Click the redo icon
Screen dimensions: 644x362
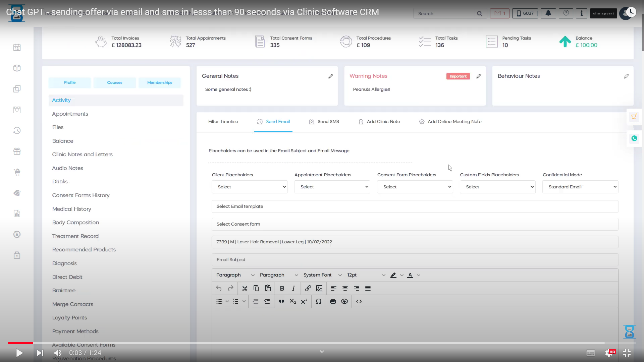tap(230, 288)
